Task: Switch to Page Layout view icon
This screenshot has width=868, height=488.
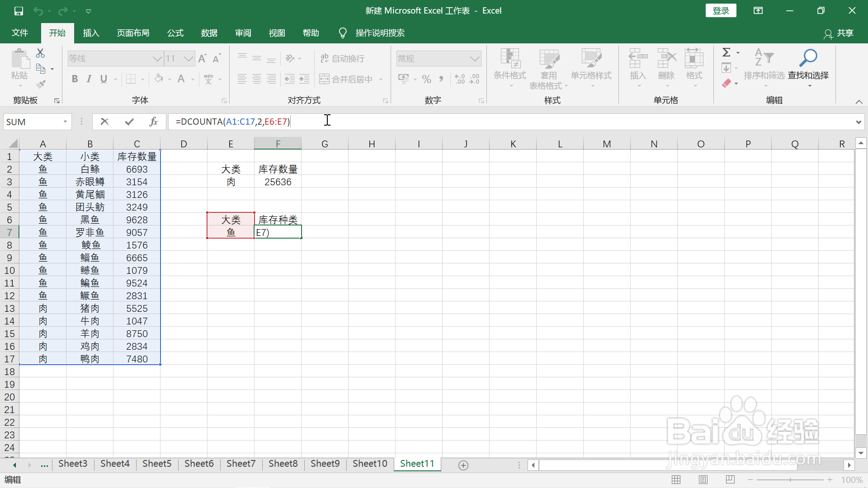Action: tap(703, 480)
